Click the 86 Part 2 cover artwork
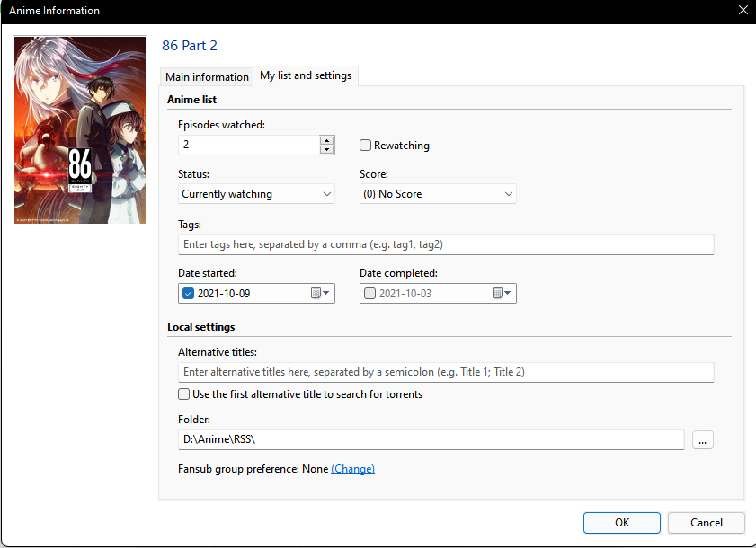 [79, 129]
